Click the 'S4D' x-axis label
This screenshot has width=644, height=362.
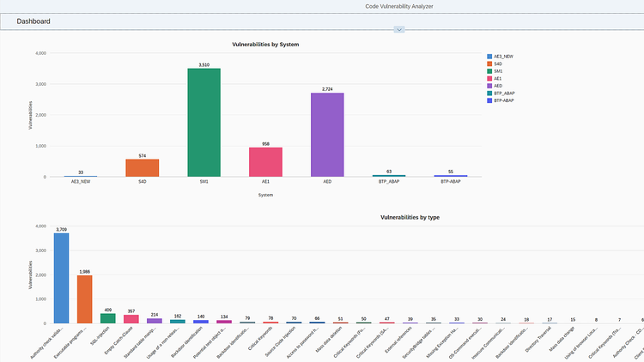coord(143,181)
